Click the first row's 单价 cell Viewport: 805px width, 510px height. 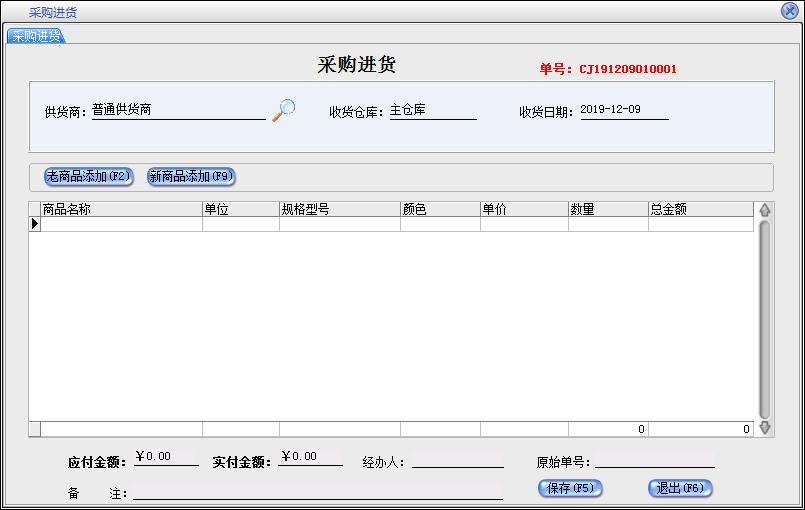click(524, 224)
